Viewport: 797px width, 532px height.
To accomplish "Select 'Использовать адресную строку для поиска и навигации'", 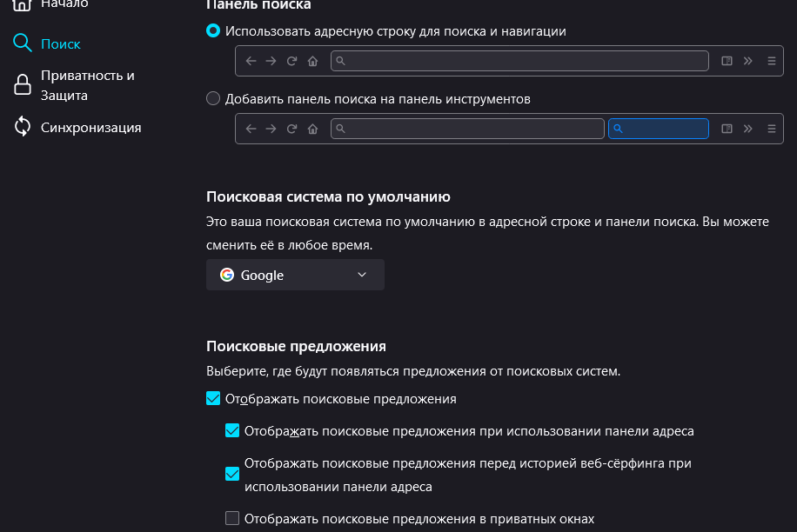I will pyautogui.click(x=213, y=30).
